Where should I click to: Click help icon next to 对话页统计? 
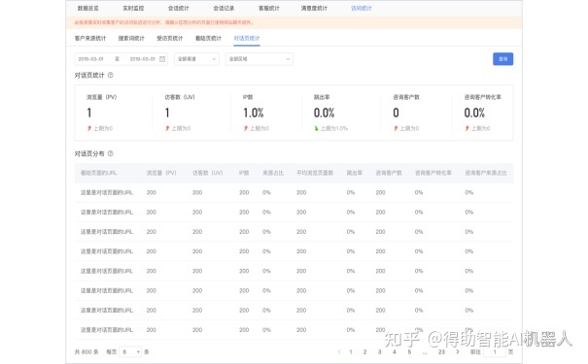(110, 75)
